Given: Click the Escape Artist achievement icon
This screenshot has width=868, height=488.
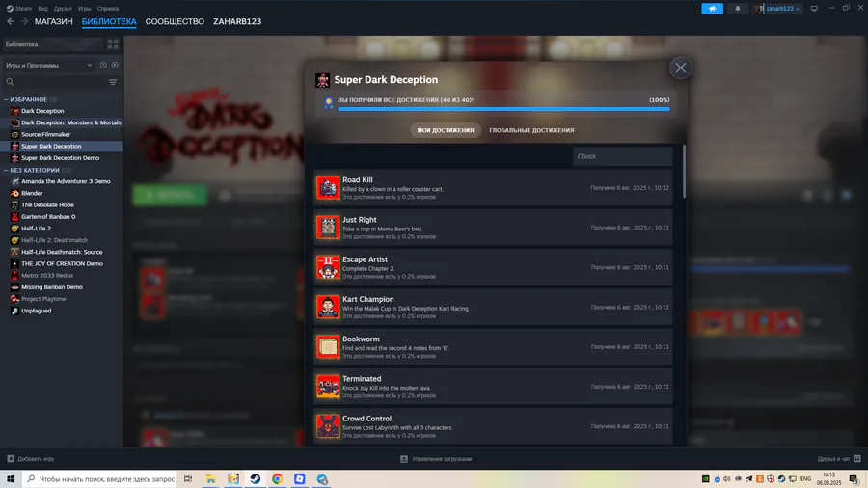Looking at the screenshot, I should click(328, 267).
